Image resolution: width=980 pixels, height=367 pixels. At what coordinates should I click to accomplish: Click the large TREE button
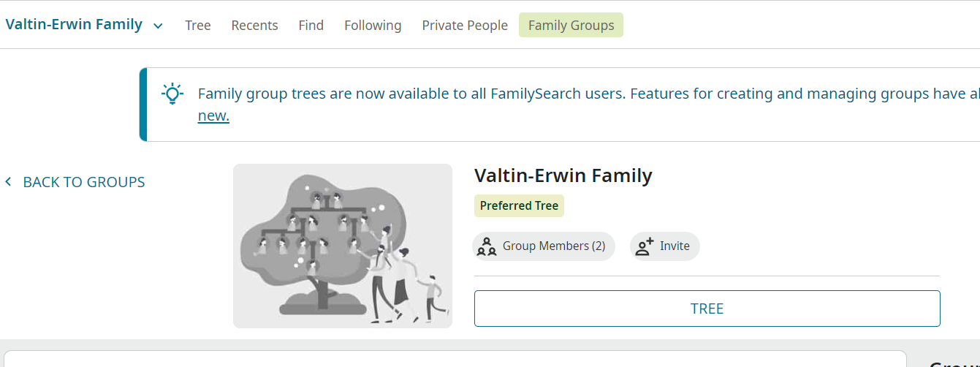(x=707, y=309)
